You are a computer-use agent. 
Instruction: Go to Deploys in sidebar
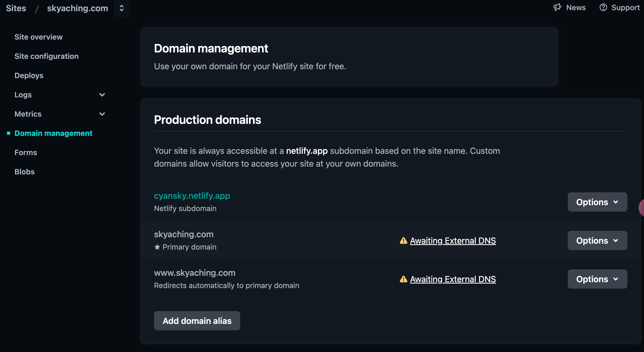(x=29, y=75)
